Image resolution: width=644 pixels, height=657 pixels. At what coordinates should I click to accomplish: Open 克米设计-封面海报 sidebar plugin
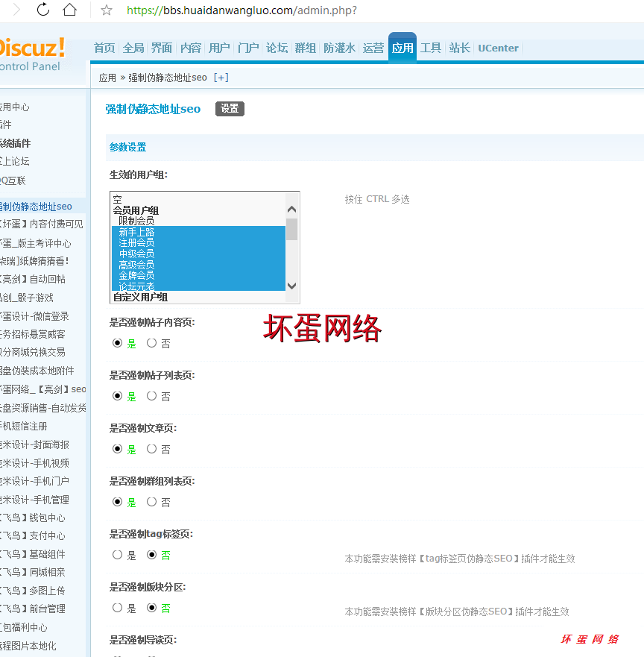34,444
